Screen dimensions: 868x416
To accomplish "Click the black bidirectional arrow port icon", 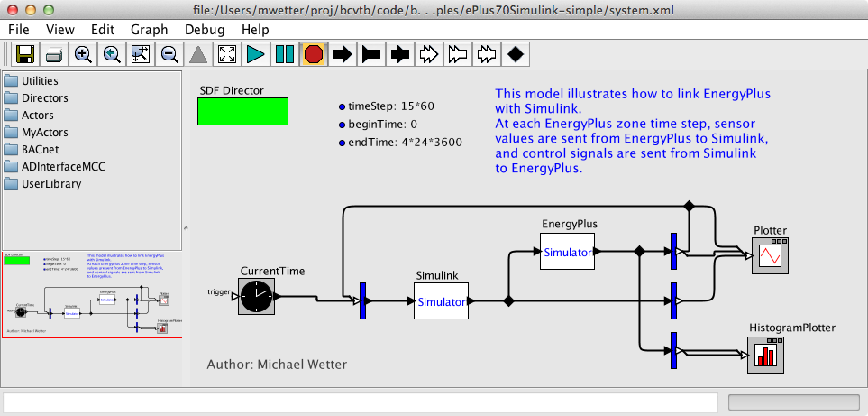I will click(399, 54).
